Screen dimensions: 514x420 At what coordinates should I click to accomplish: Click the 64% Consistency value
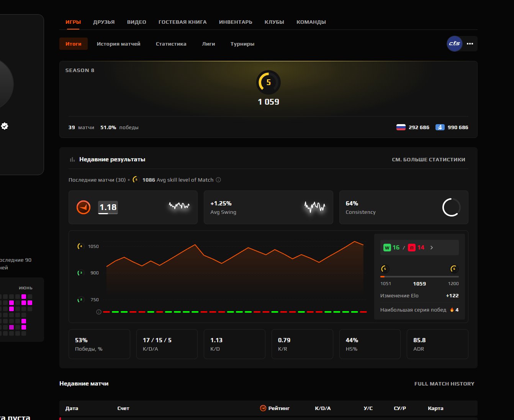pos(352,203)
